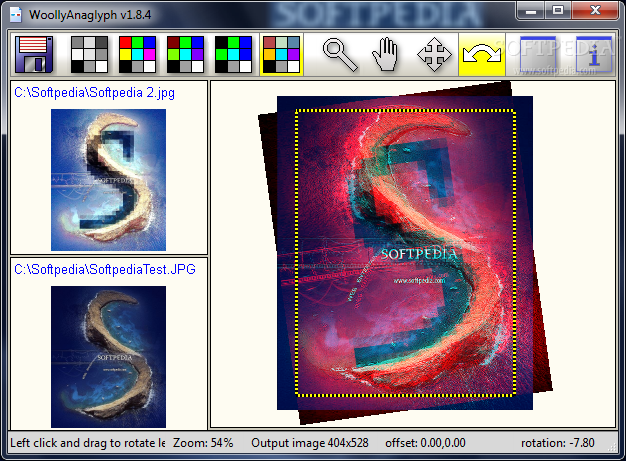Click 'Output image 404x528' in status bar
The height and width of the screenshot is (461, 626).
[x=310, y=443]
